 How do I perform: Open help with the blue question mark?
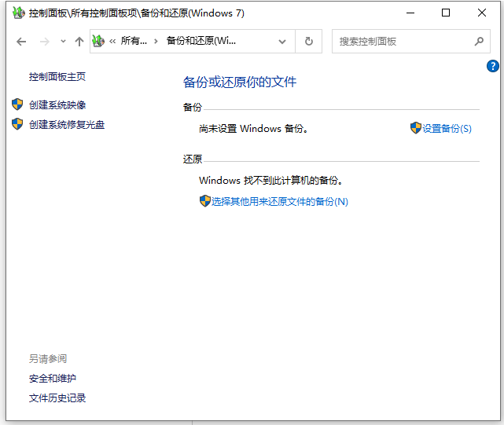pos(492,66)
